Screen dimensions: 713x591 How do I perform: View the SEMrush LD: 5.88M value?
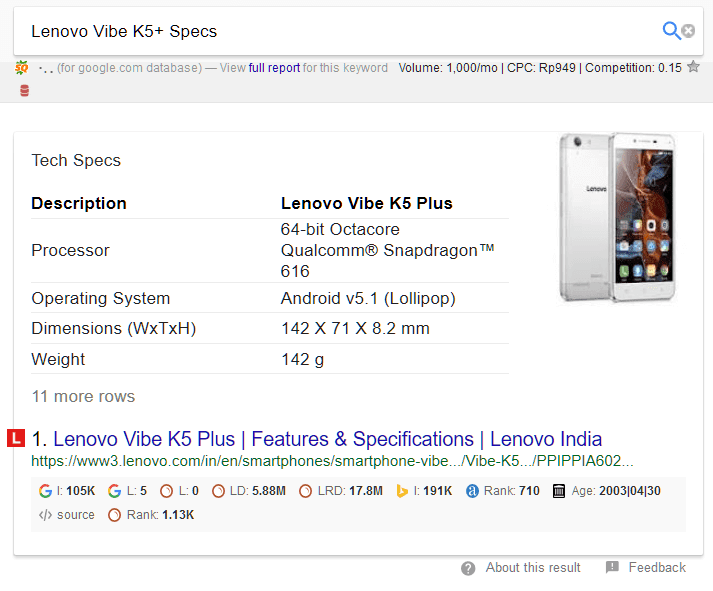point(249,491)
